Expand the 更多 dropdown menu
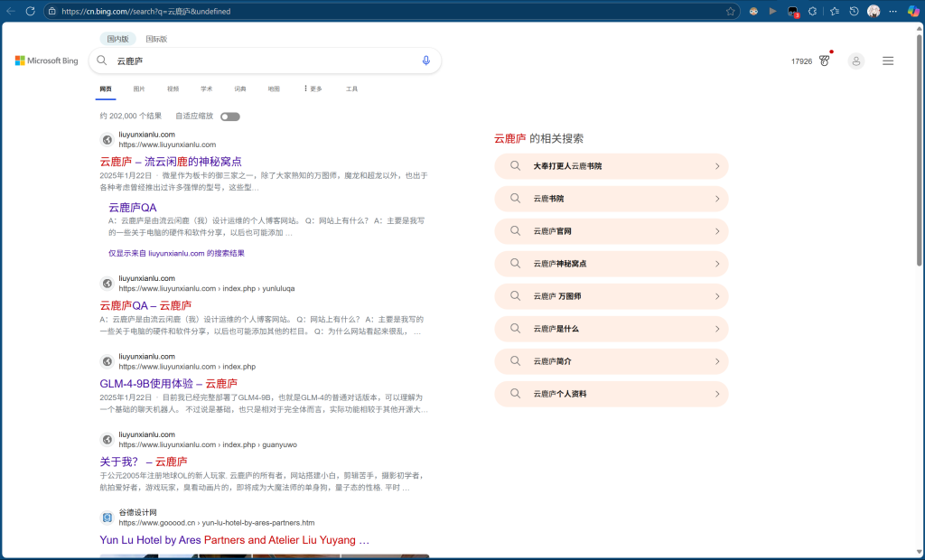Screen dimensions: 925x560 pyautogui.click(x=313, y=89)
